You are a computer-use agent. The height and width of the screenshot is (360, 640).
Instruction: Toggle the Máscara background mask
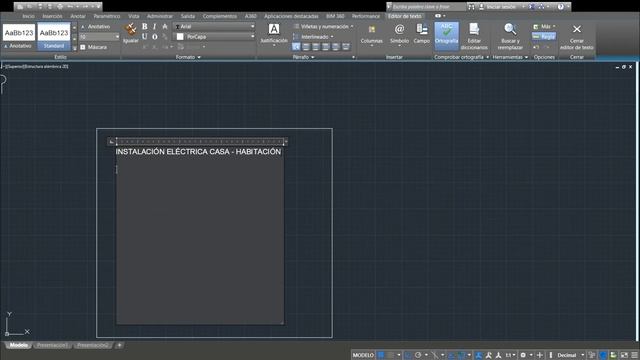pyautogui.click(x=93, y=47)
